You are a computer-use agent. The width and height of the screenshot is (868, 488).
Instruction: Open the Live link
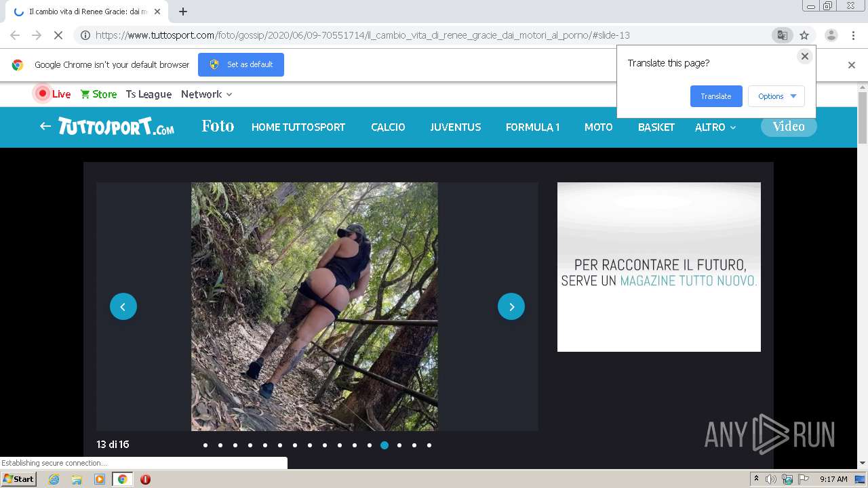click(54, 94)
